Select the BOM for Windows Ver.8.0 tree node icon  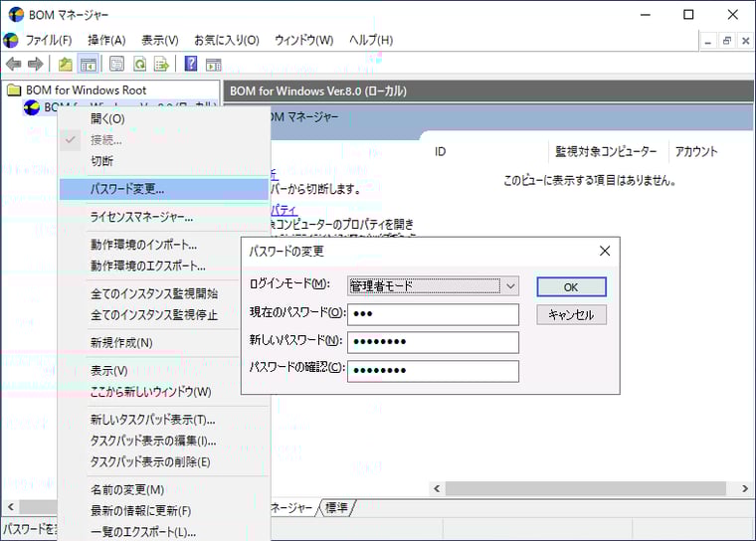click(x=32, y=107)
